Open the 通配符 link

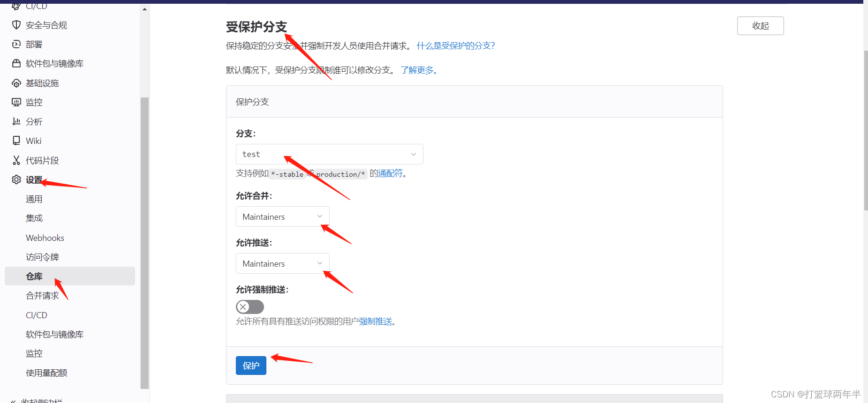pyautogui.click(x=390, y=173)
